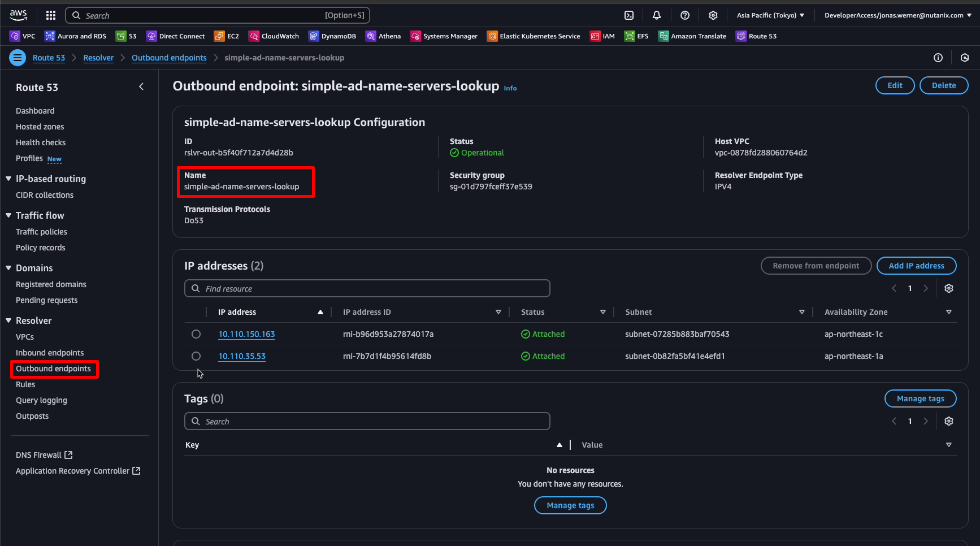The width and height of the screenshot is (980, 546).
Task: Collapse the Resolver section
Action: click(x=8, y=320)
